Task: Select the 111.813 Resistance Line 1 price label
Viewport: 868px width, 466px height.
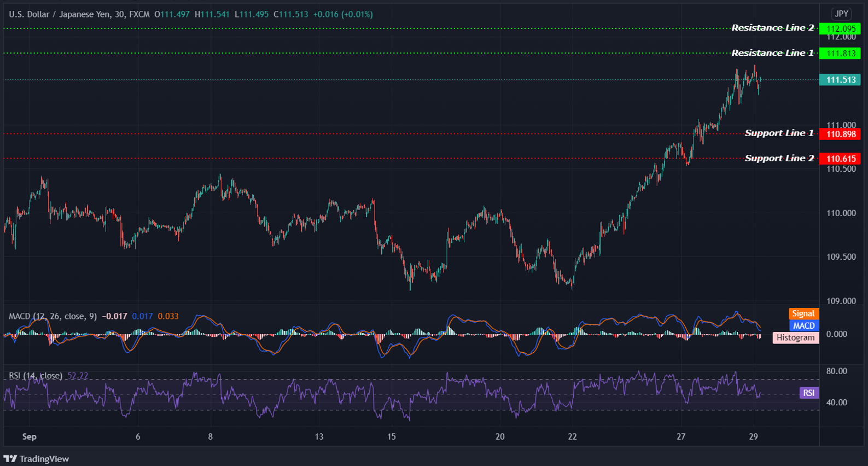Action: 840,53
